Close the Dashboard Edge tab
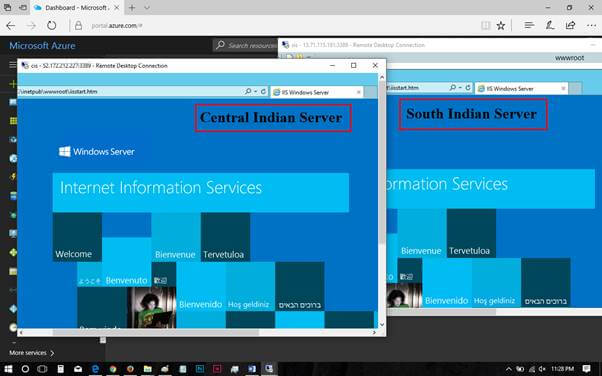602x376 pixels. (x=116, y=8)
